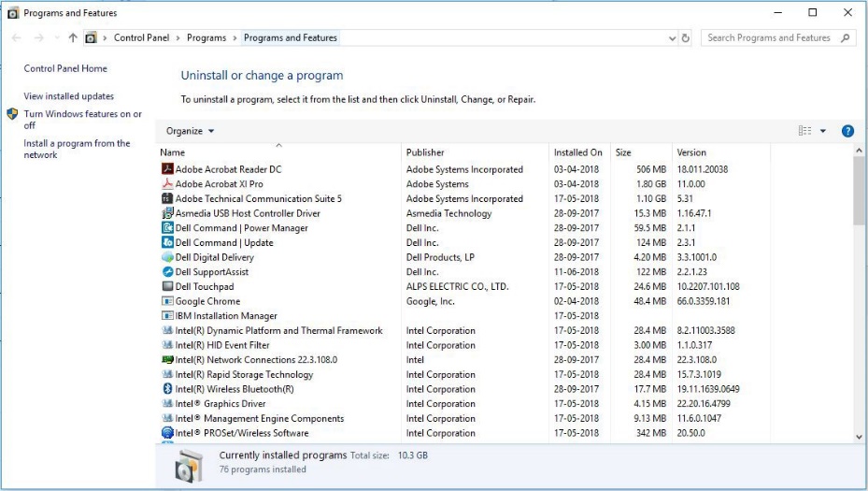This screenshot has width=868, height=491.
Task: Click the Dell Command Update icon
Action: coord(167,242)
